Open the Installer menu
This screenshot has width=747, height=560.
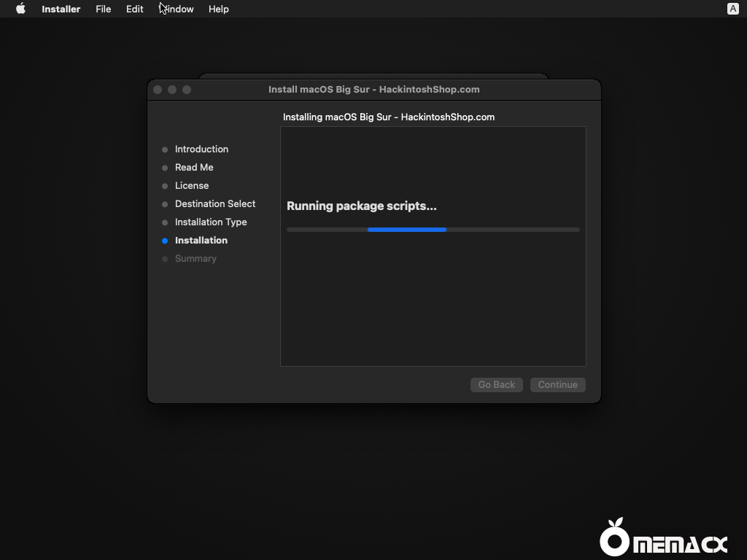(x=61, y=9)
